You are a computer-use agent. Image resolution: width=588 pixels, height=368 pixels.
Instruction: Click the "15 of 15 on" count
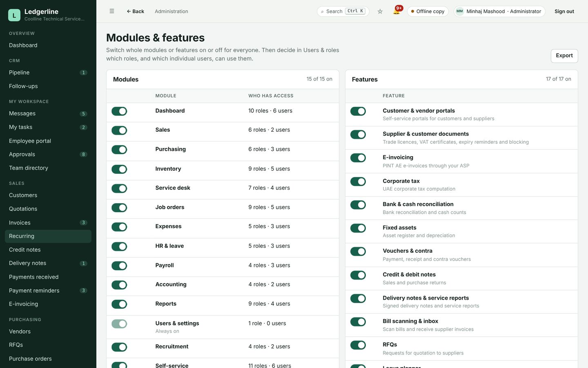(319, 79)
